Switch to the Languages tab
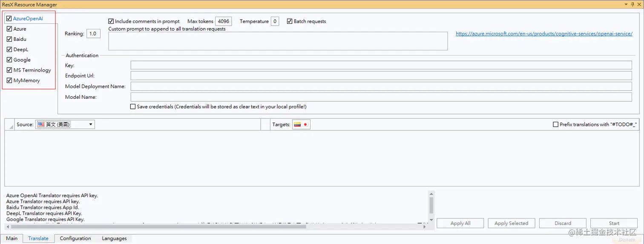Viewport: 644px width, 244px height. tap(114, 238)
